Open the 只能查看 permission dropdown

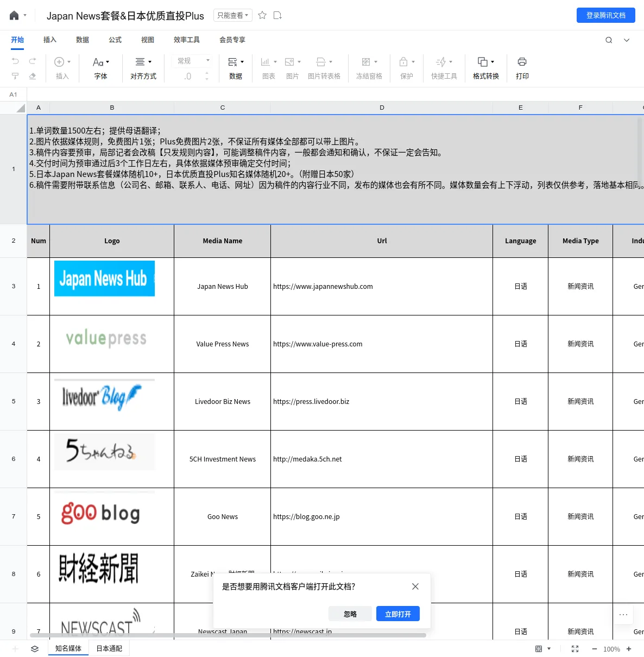coord(232,15)
